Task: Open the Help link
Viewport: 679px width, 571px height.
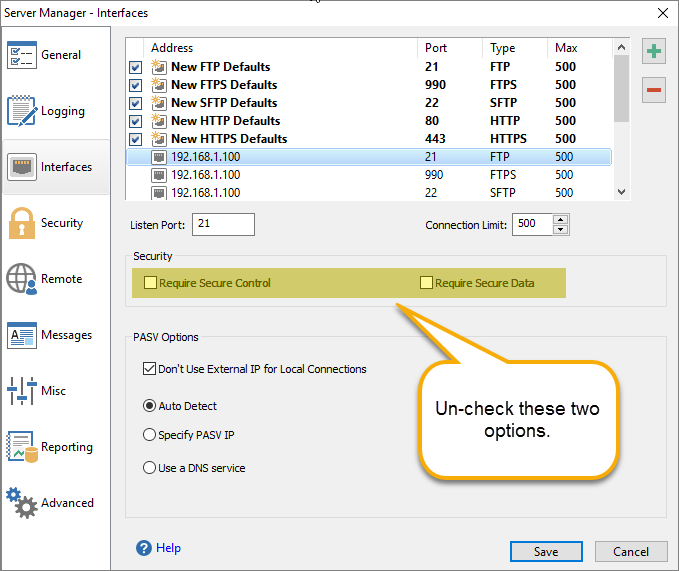Action: (x=168, y=548)
